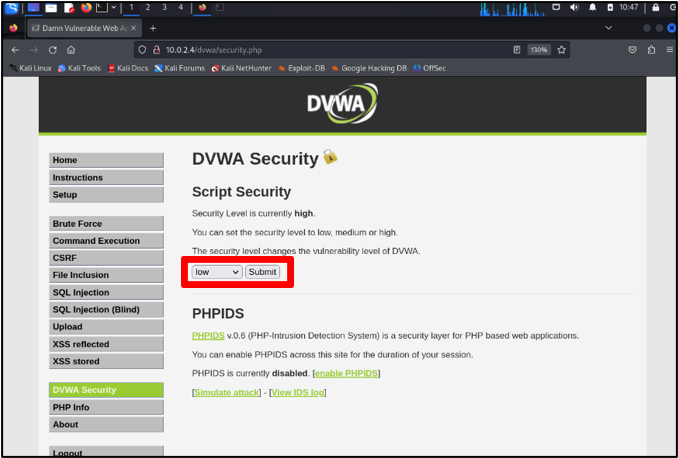This screenshot has height=458, width=678.
Task: Switch to workspace 1
Action: tap(131, 7)
